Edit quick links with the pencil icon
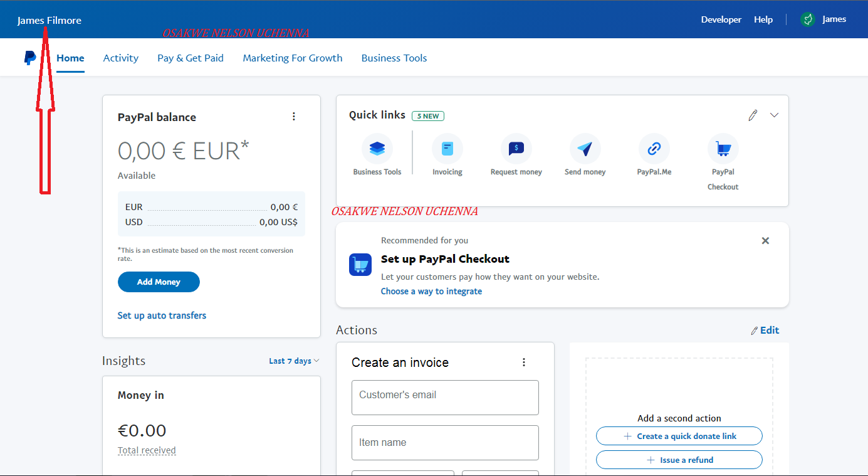Screen dimensions: 868x476 pos(753,115)
